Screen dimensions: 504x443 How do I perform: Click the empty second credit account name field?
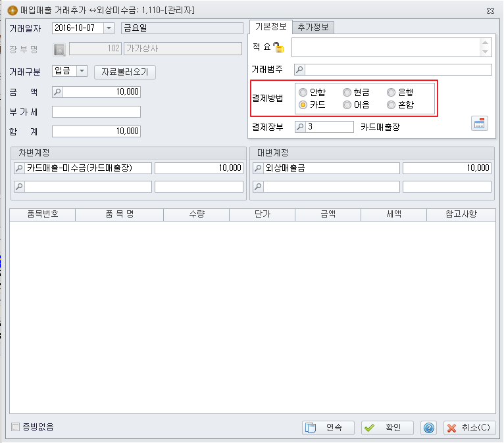332,187
